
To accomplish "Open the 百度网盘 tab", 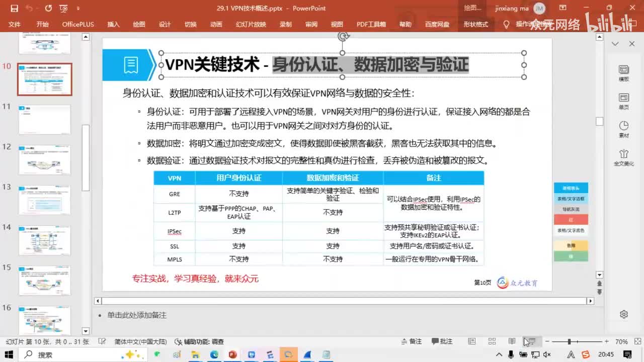I will click(437, 24).
